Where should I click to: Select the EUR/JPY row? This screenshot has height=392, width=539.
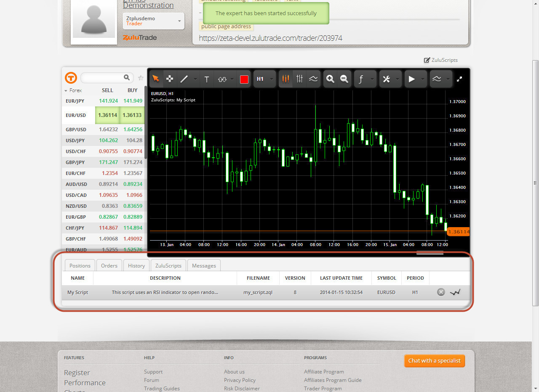pos(103,101)
